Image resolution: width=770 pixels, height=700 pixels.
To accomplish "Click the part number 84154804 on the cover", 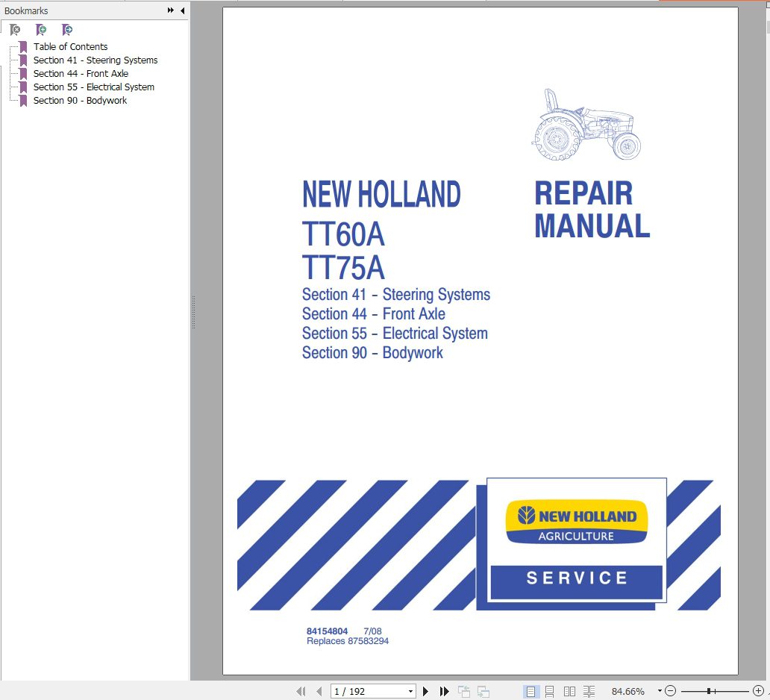I will click(327, 631).
